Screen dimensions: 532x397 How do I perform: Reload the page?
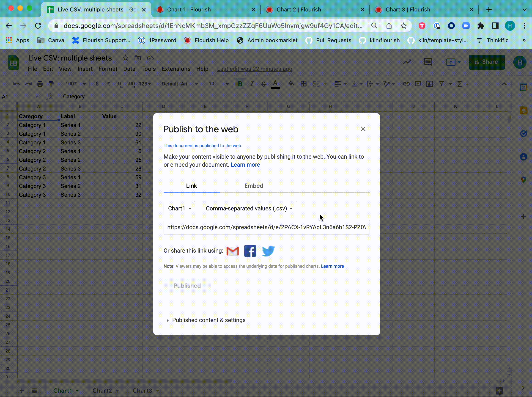(x=38, y=26)
